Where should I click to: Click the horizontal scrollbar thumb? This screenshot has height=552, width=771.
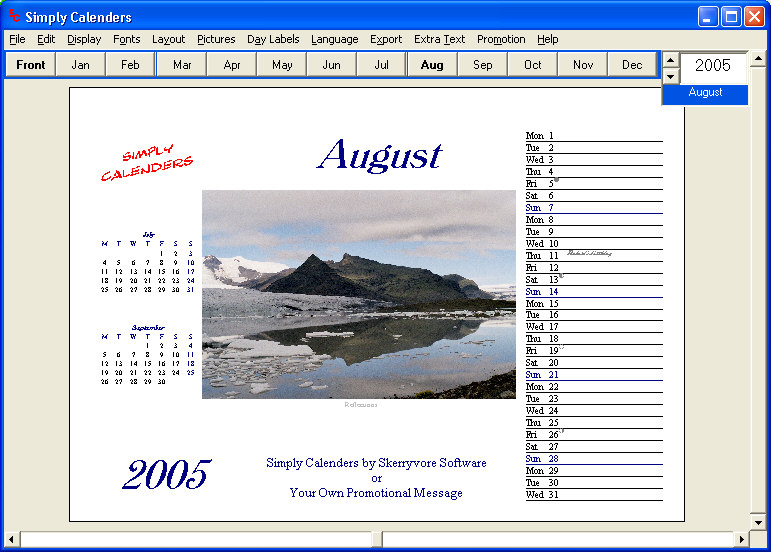(377, 539)
